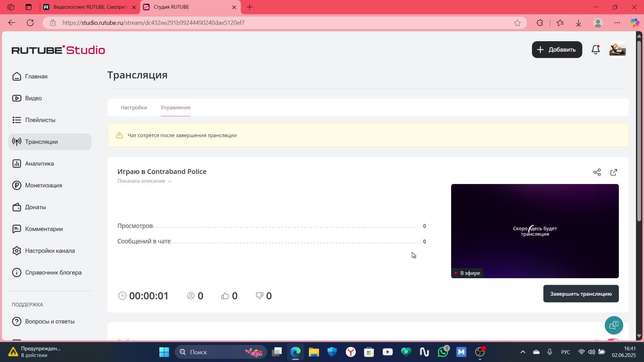The width and height of the screenshot is (644, 362).
Task: Expand Показать описание
Action: (144, 181)
